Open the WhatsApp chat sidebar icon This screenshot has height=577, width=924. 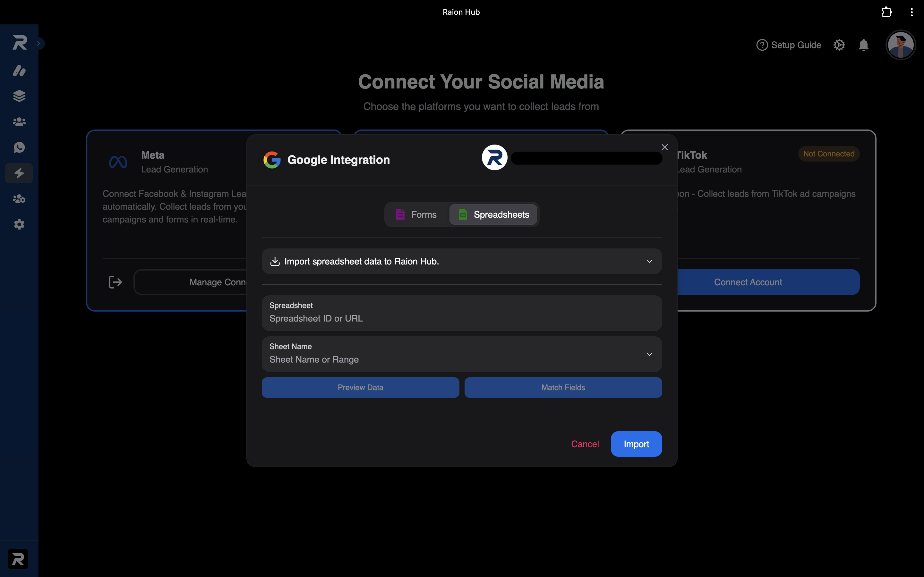[19, 147]
